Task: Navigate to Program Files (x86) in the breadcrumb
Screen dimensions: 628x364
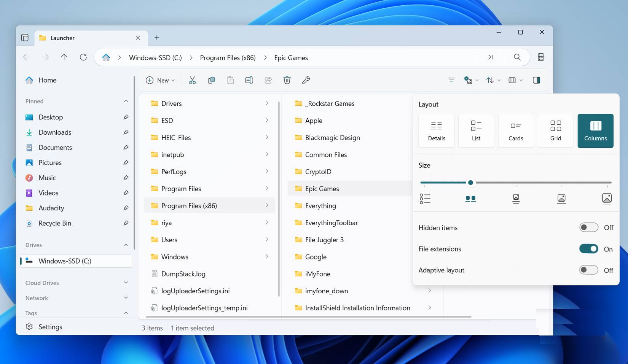Action: click(x=228, y=57)
